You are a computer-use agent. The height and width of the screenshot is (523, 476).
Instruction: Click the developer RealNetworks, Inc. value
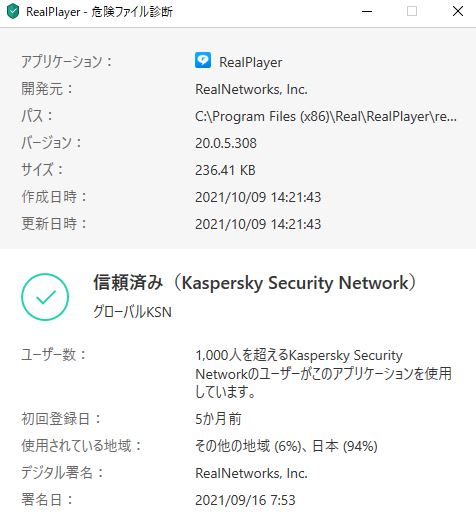point(251,89)
